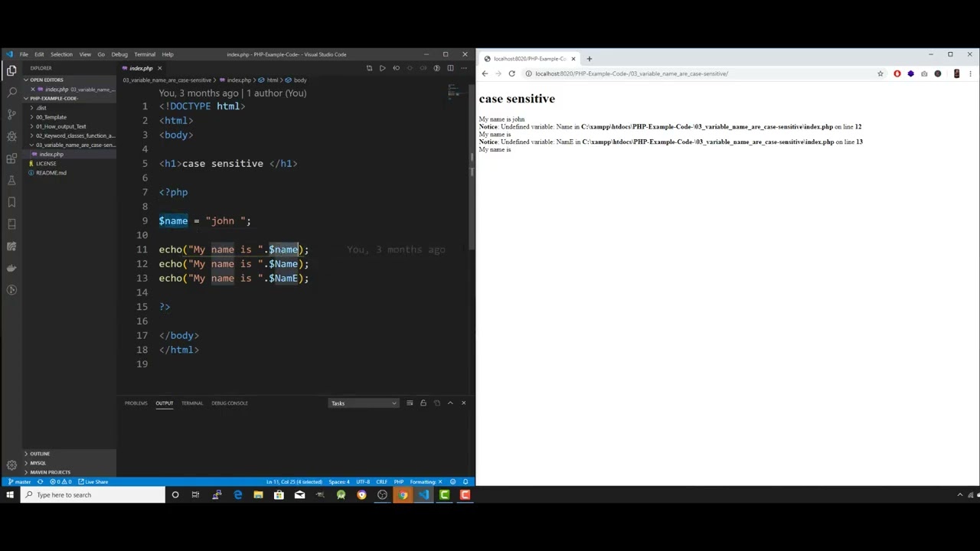
Task: Close the localhost Chrome tab
Action: [x=573, y=58]
